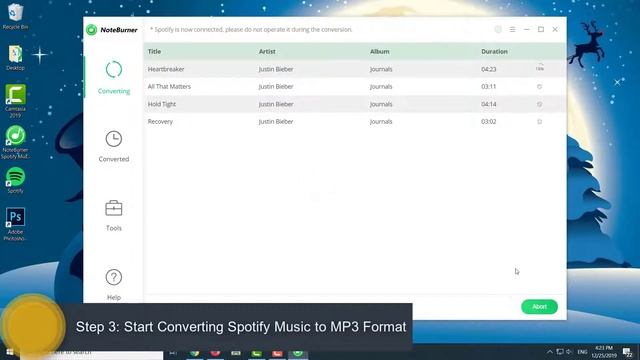Show hidden system tray icons

[x=550, y=352]
